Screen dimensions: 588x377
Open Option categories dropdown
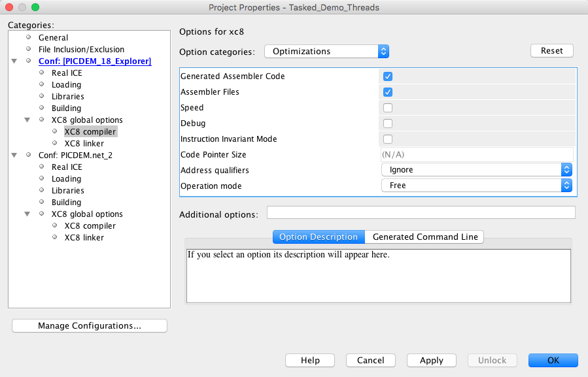[x=326, y=52]
